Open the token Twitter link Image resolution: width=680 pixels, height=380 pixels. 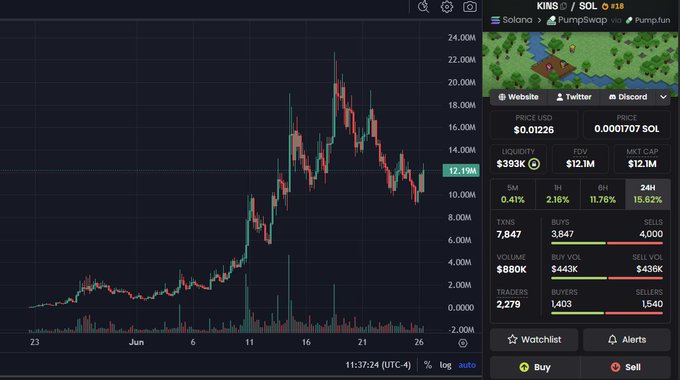click(574, 97)
